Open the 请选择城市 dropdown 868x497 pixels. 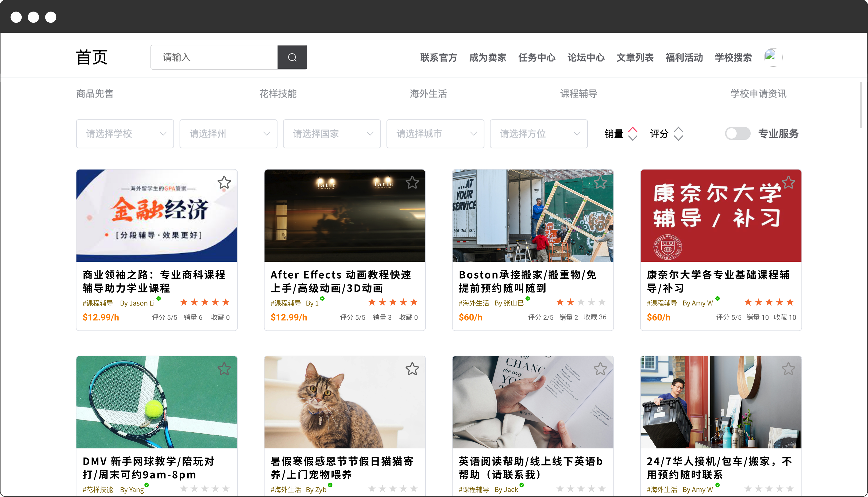pos(435,134)
